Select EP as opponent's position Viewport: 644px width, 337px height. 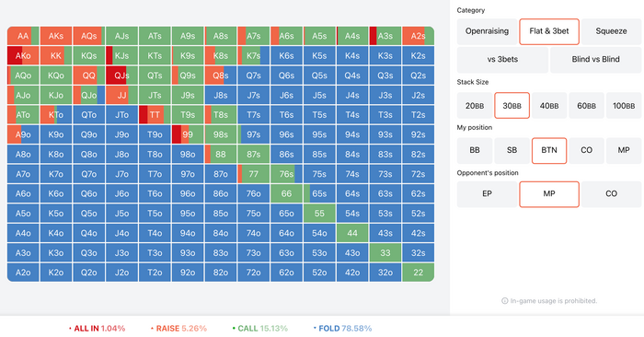[487, 194]
